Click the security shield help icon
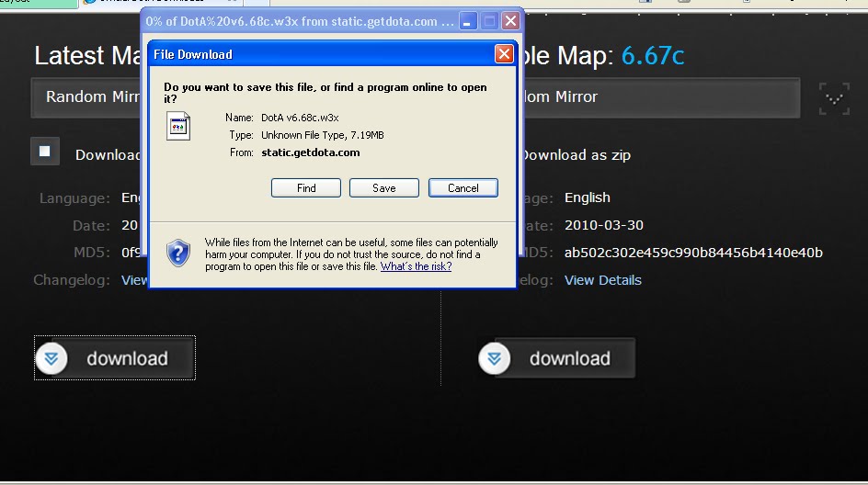This screenshot has height=485, width=868. [178, 254]
